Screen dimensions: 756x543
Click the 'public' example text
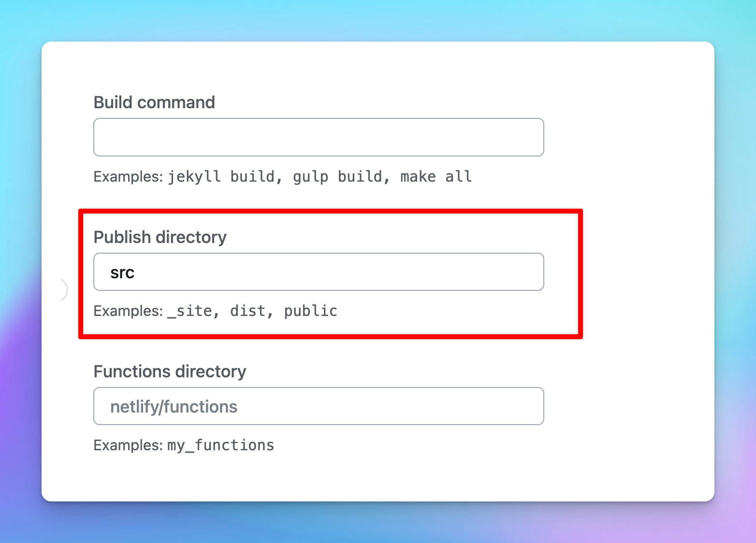tap(310, 311)
